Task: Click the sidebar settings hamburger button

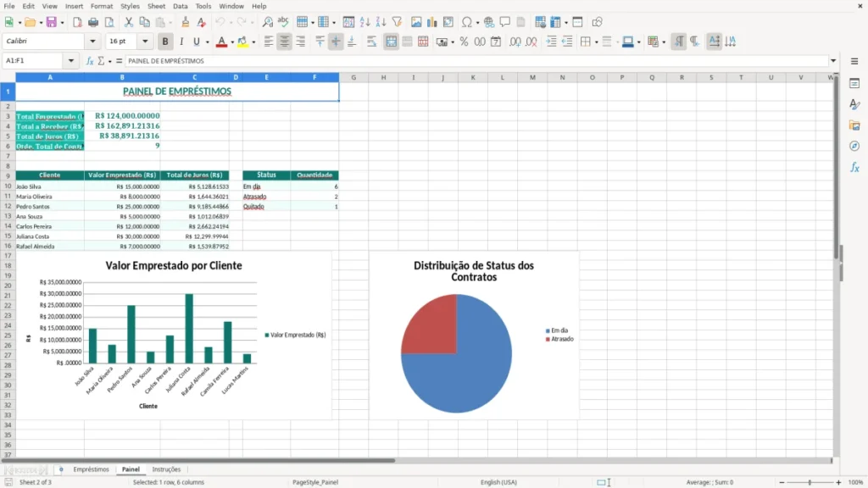Action: (x=854, y=61)
